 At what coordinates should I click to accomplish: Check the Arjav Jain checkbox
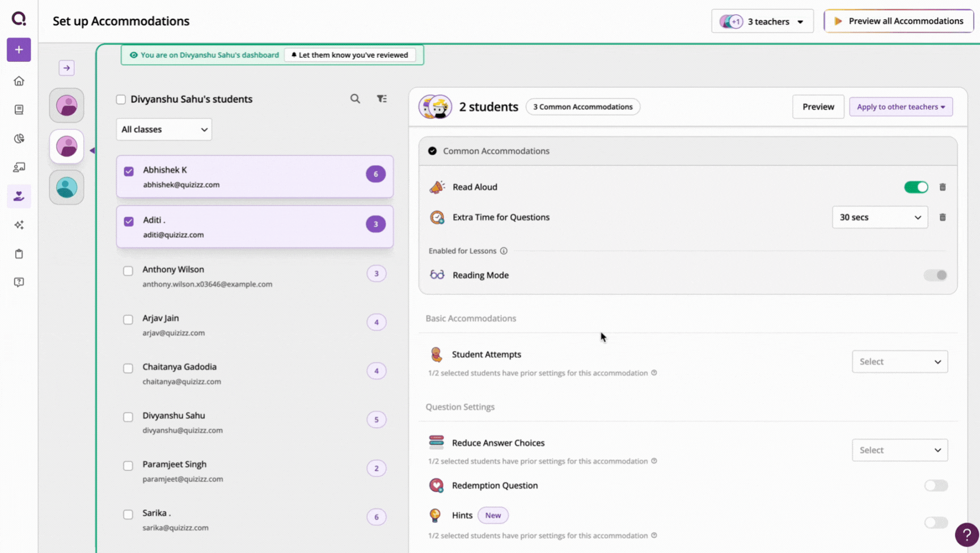click(128, 320)
